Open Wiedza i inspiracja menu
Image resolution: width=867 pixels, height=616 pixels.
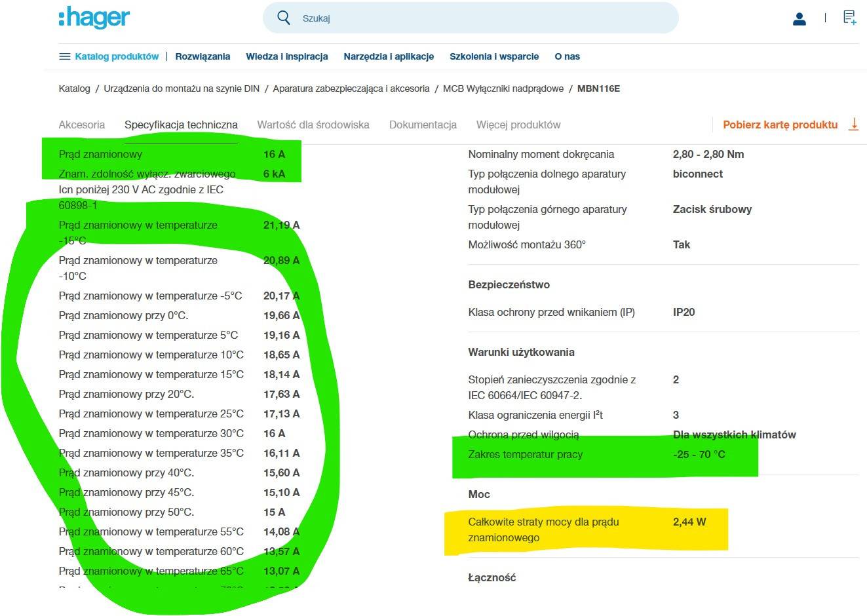[286, 56]
